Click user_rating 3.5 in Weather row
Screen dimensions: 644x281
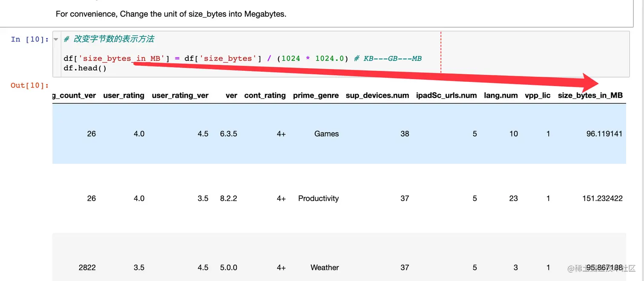(x=139, y=268)
